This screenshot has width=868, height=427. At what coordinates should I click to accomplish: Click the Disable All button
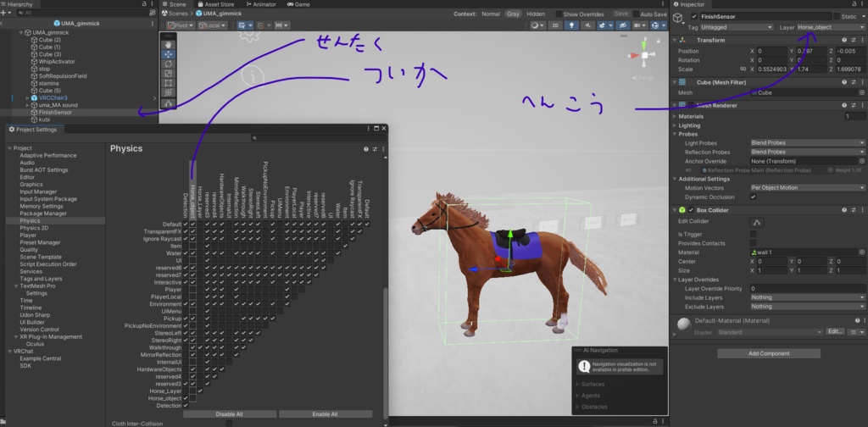point(230,413)
